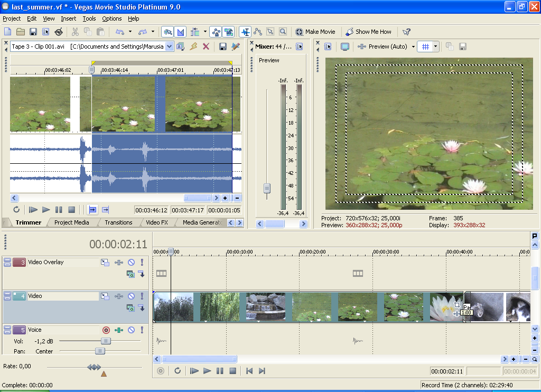Open Track Motion on Video Overlay track

pyautogui.click(x=105, y=262)
